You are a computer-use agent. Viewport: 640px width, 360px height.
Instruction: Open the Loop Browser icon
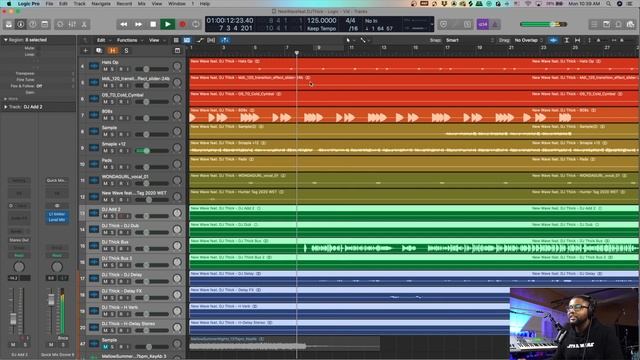618,24
